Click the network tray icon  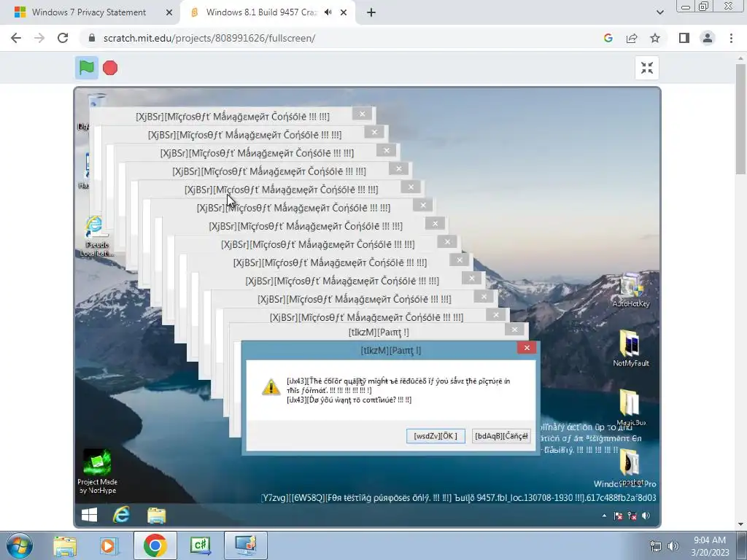pos(656,546)
